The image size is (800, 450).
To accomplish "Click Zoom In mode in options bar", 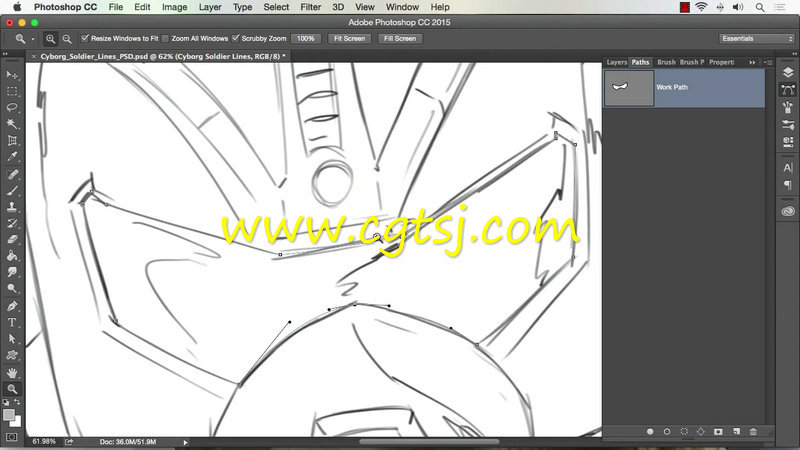I will point(50,39).
